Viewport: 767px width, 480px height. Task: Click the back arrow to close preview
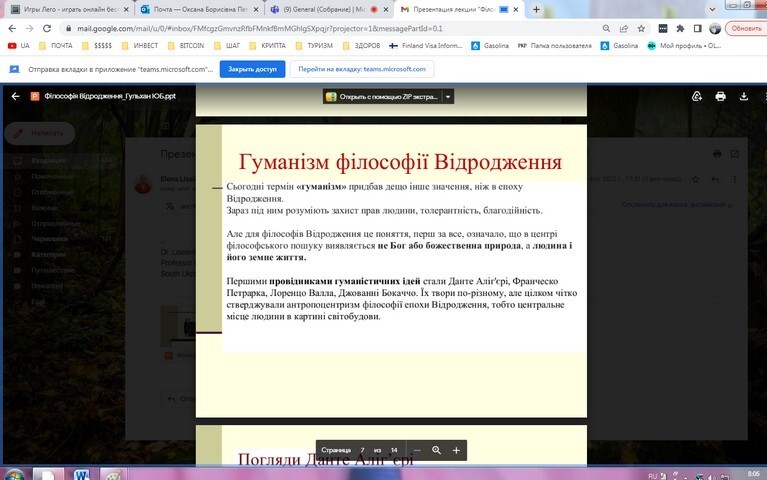(x=14, y=97)
